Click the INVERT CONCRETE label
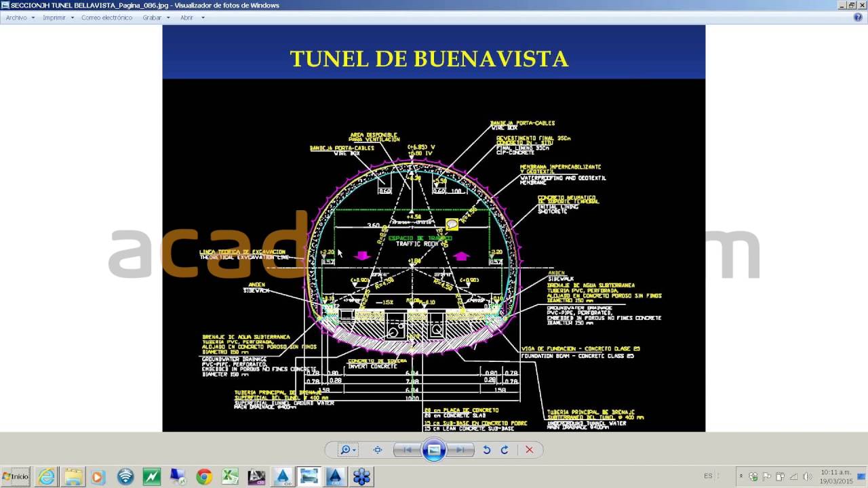The image size is (868, 488). [x=372, y=366]
